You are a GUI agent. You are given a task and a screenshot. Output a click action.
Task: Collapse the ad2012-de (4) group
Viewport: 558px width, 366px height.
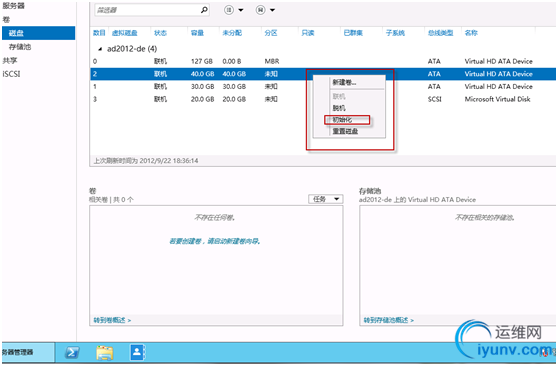click(x=100, y=49)
